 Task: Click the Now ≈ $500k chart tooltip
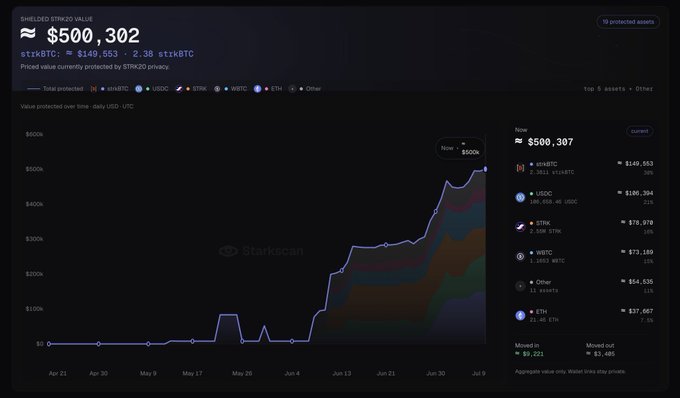[x=460, y=148]
